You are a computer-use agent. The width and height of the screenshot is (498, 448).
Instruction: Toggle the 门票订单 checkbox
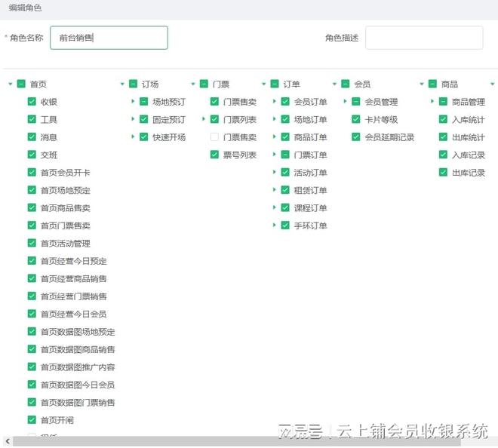point(285,155)
